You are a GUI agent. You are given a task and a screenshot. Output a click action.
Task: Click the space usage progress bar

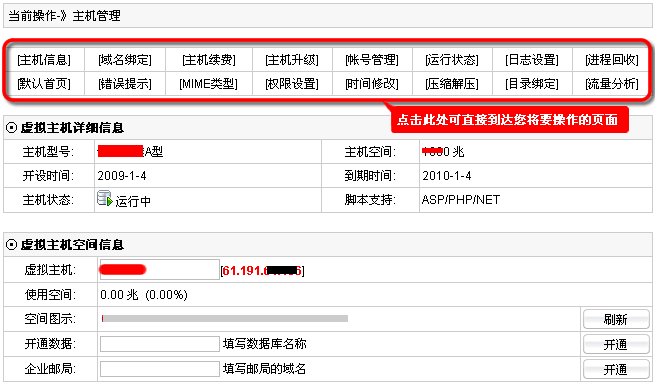225,319
